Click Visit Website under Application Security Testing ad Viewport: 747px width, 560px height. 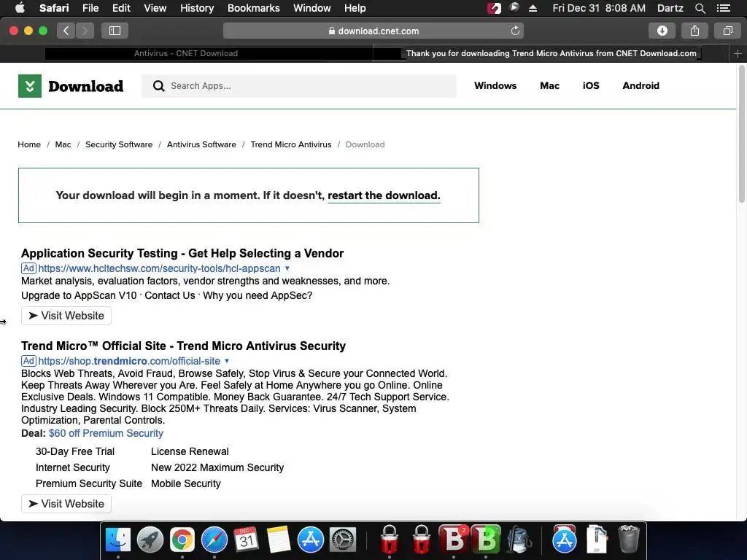(x=66, y=316)
